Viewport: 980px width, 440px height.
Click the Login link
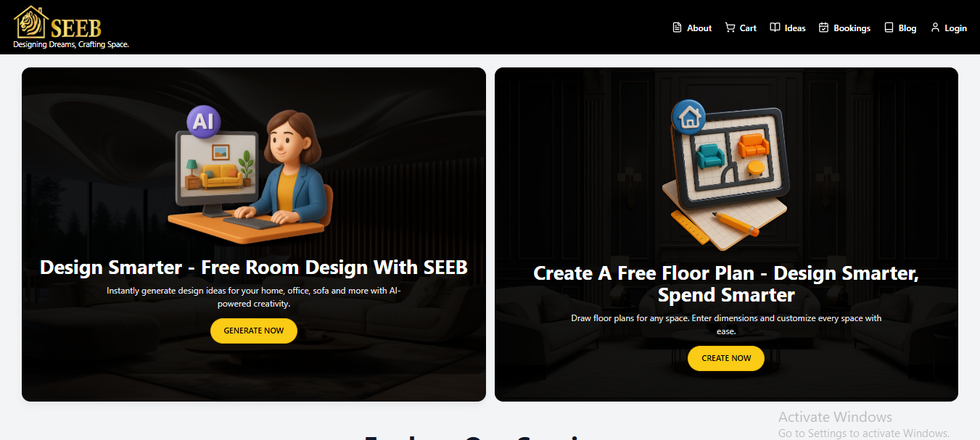point(955,28)
